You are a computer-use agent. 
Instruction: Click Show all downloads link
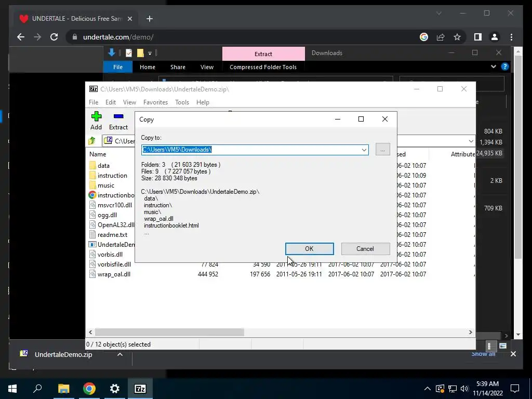pos(483,354)
